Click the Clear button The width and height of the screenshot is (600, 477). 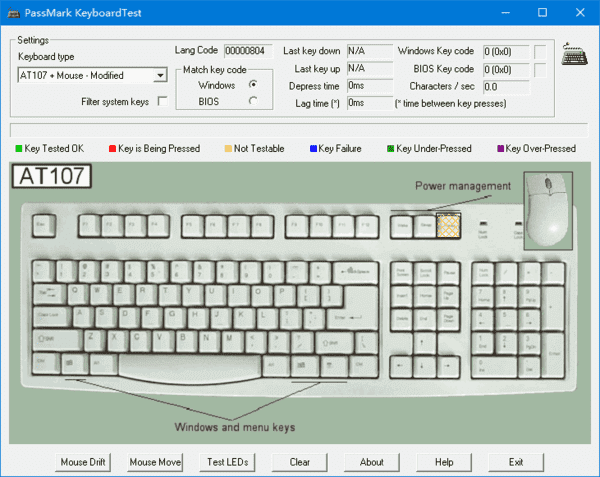pyautogui.click(x=299, y=462)
